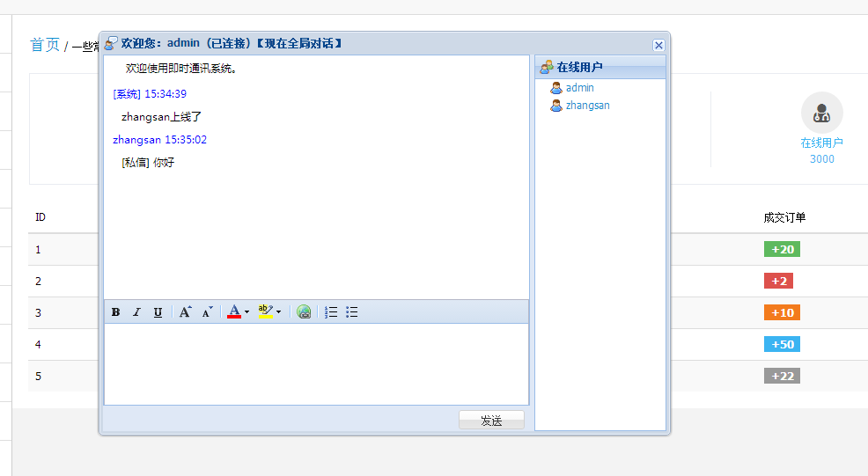Toggle italic formatting in chat editor
The width and height of the screenshot is (868, 476).
coord(136,312)
